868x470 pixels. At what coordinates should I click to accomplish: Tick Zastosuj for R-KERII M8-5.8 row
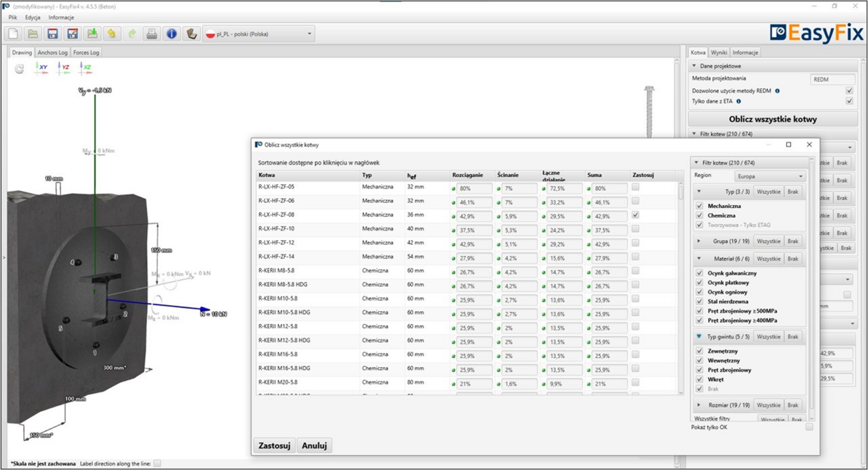635,270
